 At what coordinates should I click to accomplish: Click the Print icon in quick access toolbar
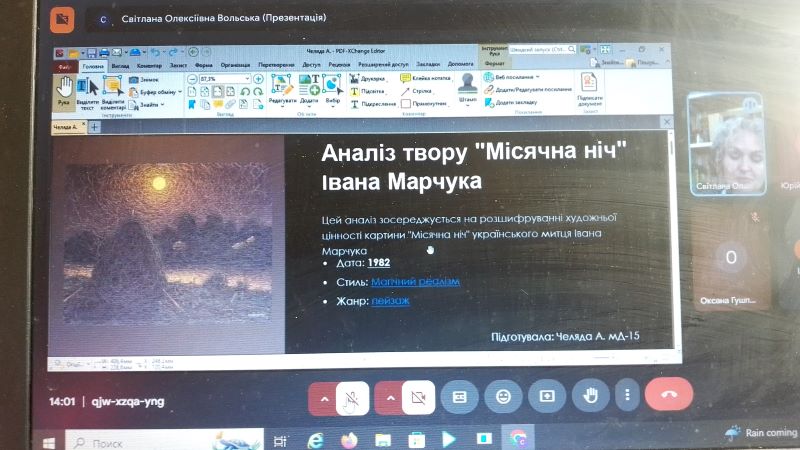(x=104, y=52)
